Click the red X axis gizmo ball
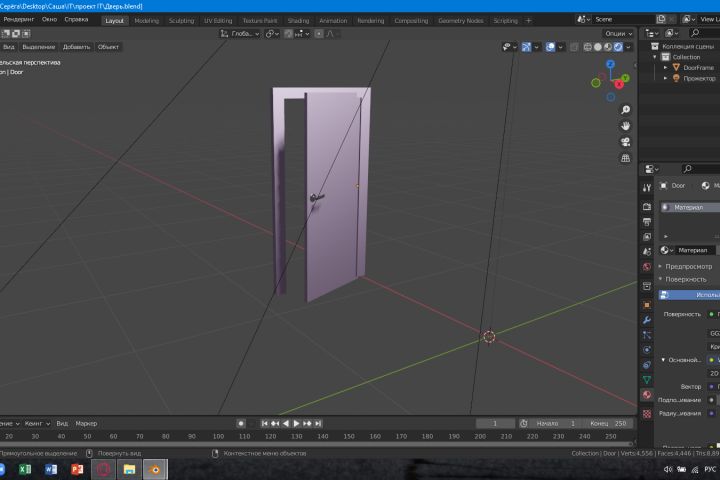 [619, 84]
